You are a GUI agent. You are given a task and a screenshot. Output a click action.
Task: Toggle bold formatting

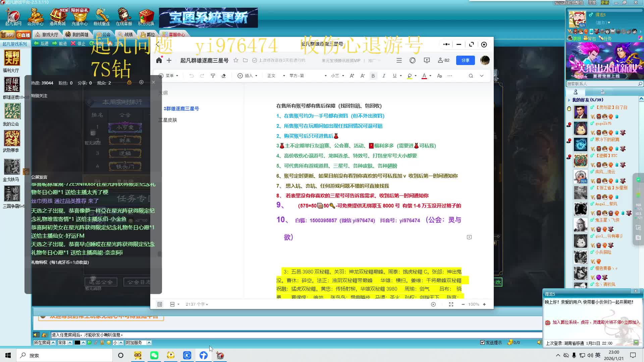[x=373, y=76]
